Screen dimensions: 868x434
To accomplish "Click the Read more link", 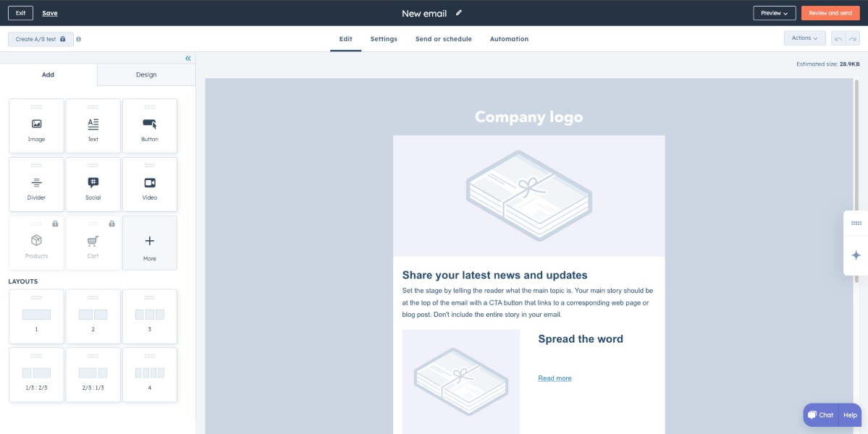I will [555, 378].
